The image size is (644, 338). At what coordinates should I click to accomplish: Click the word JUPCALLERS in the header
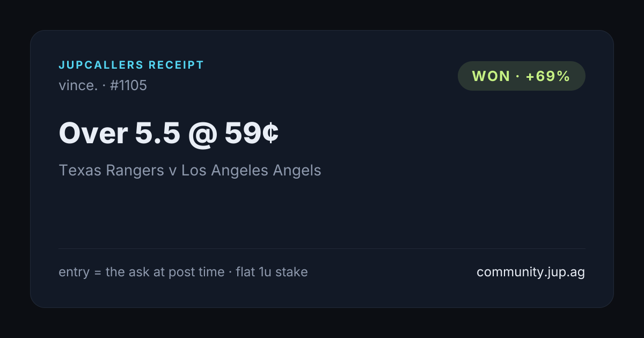tap(101, 65)
